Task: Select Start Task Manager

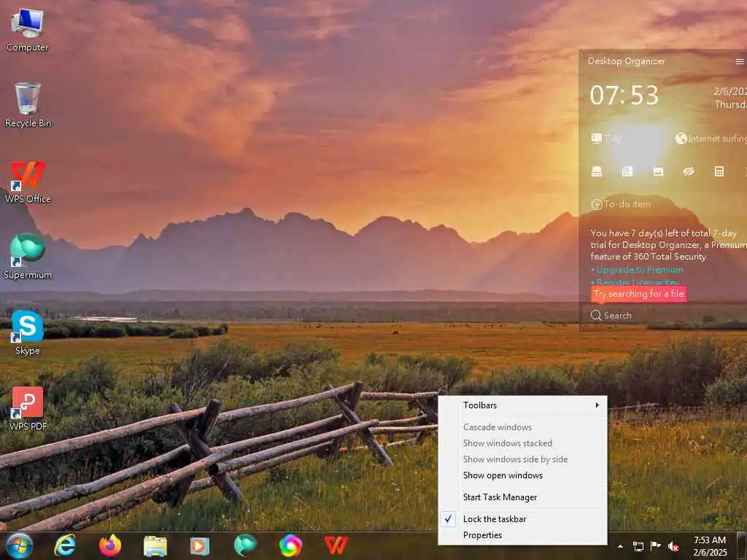Action: pyautogui.click(x=522, y=497)
